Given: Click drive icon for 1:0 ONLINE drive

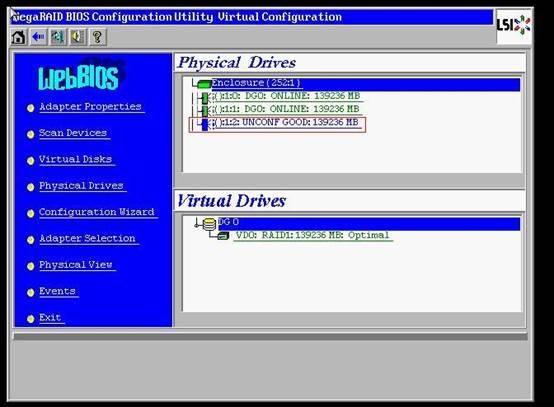Looking at the screenshot, I should (205, 97).
